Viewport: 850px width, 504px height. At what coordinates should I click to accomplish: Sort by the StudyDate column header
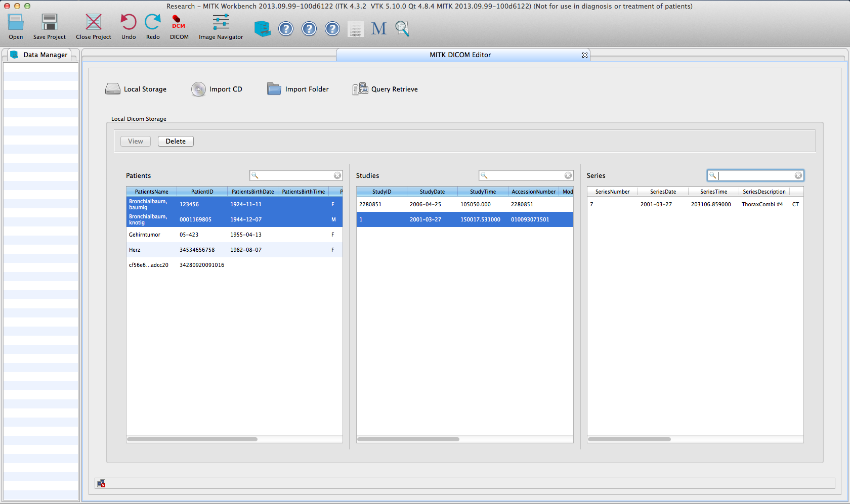point(433,192)
